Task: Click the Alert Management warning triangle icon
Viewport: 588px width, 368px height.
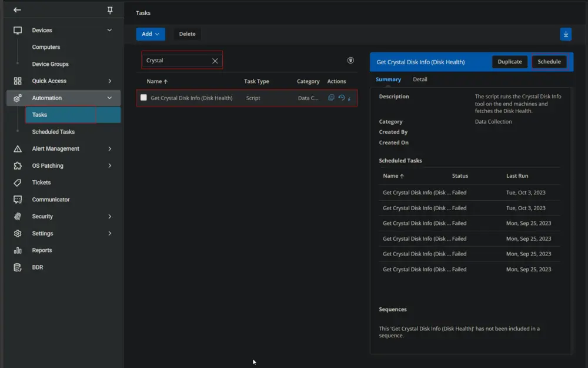Action: coord(18,149)
